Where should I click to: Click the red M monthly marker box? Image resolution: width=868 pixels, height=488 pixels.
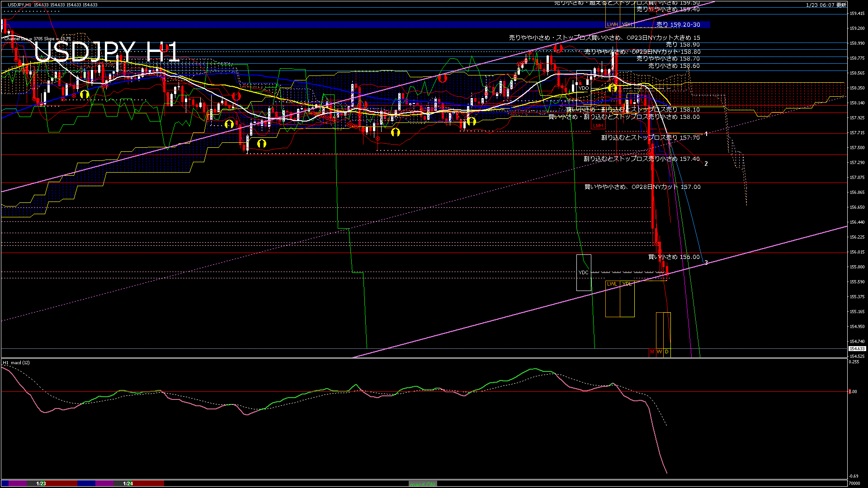652,352
